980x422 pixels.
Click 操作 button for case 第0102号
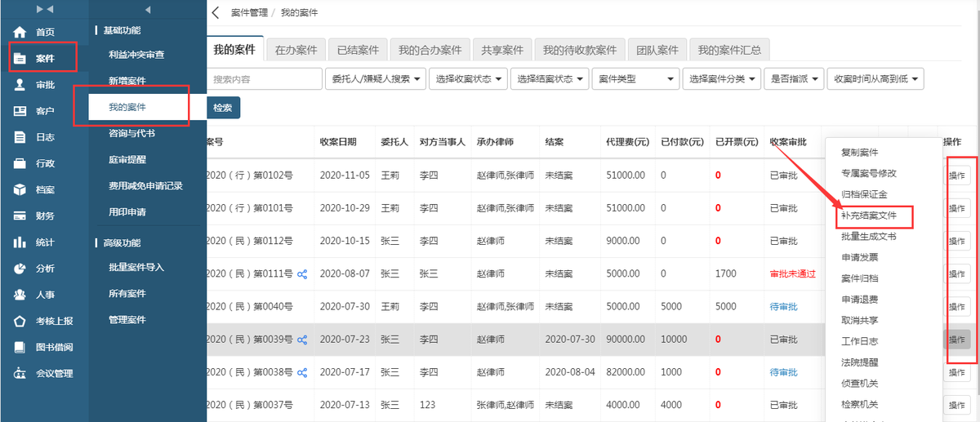[x=956, y=175]
